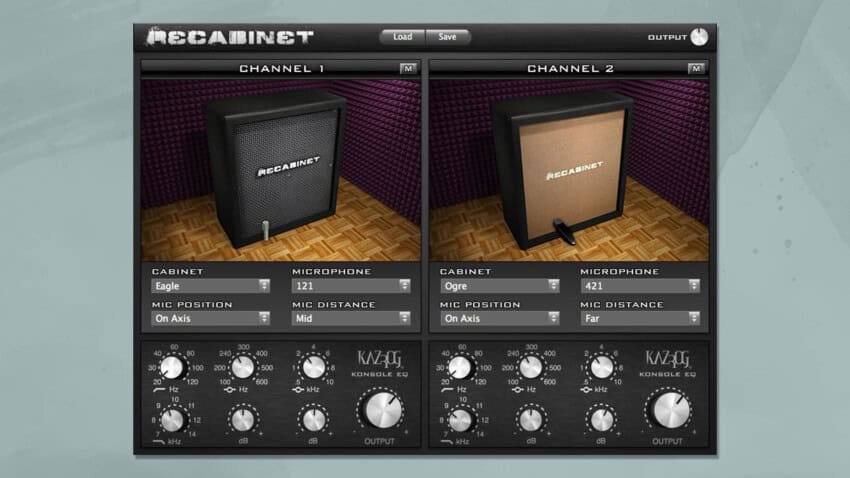
Task: Click the Recabinet logo in the header
Action: 230,37
